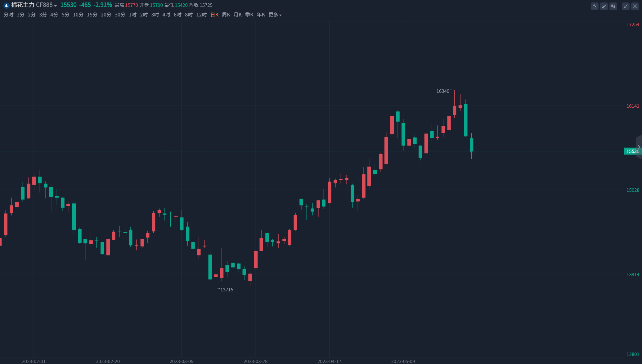
Task: Activate the drawing pencil tool
Action: click(604, 6)
